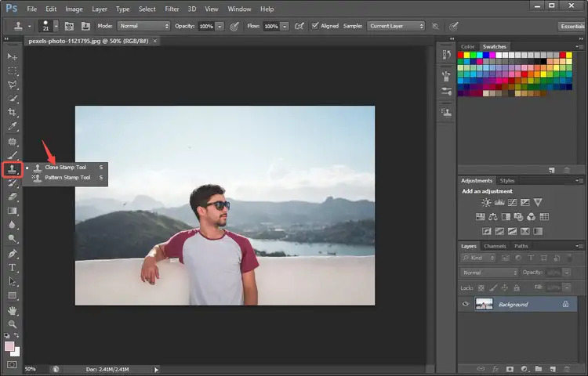Toggle lock all for layer
The height and width of the screenshot is (376, 588).
tap(517, 288)
